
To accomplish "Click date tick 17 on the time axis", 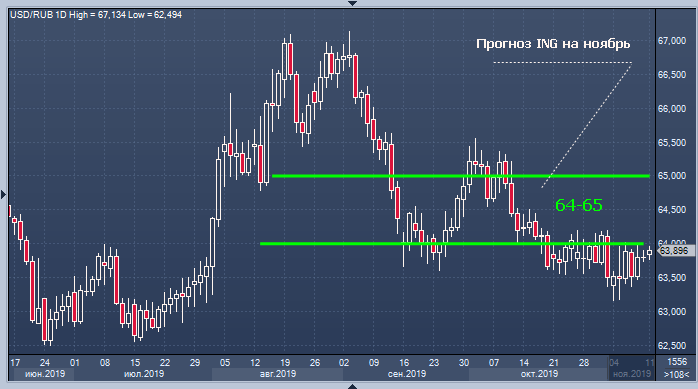I will pos(15,363).
